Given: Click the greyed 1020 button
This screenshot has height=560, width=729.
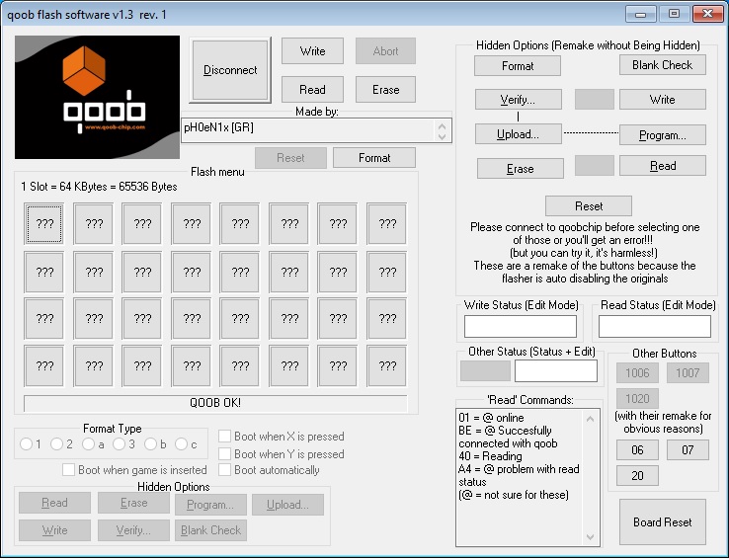Looking at the screenshot, I should pyautogui.click(x=637, y=399).
